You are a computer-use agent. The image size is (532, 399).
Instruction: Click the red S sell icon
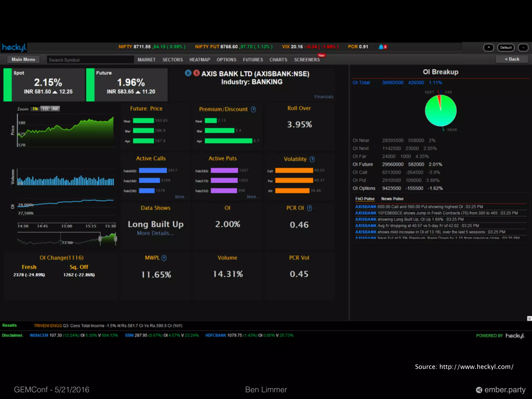click(x=197, y=73)
